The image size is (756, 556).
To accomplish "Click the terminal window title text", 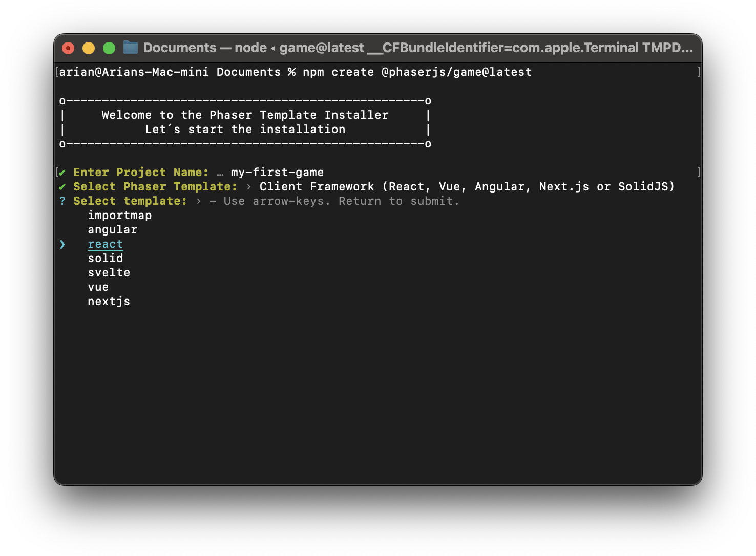I will (418, 48).
